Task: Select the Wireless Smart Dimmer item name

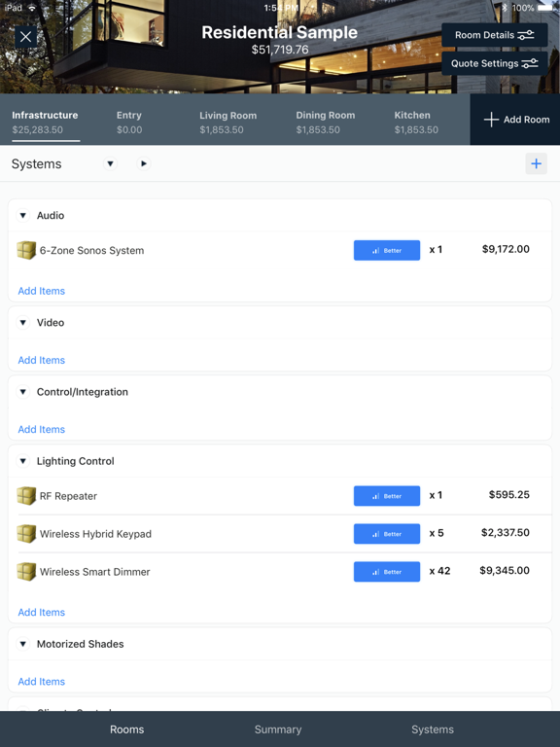Action: pos(94,572)
